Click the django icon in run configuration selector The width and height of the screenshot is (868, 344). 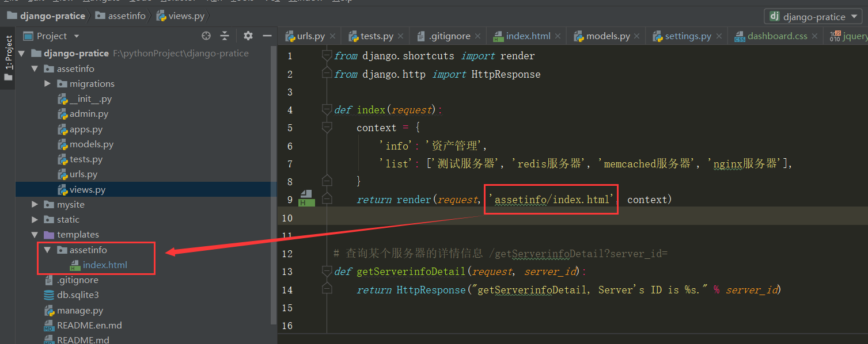click(775, 17)
